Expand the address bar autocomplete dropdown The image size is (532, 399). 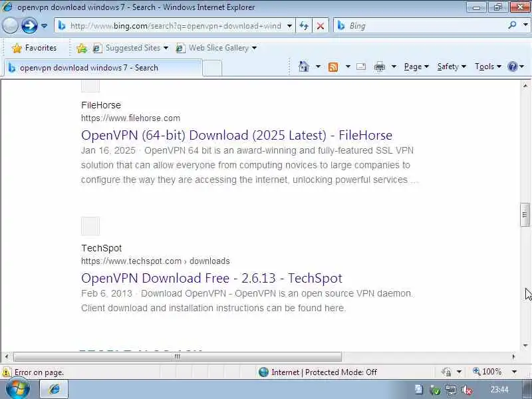(x=289, y=26)
